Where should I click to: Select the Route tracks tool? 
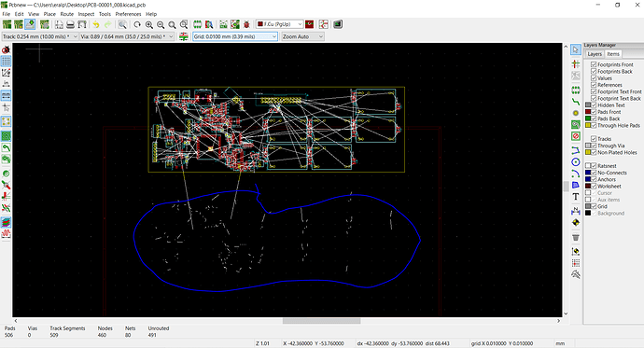[x=576, y=101]
